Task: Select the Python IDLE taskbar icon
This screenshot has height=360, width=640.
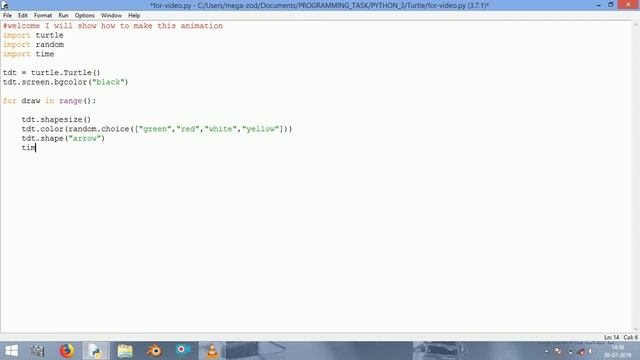Action: tap(96, 351)
